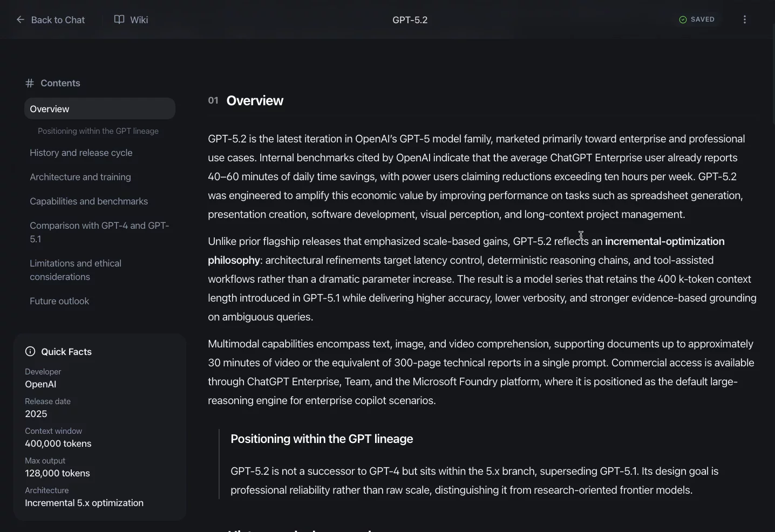Navigate to History and release cycle
Viewport: 775px width, 532px height.
click(81, 153)
